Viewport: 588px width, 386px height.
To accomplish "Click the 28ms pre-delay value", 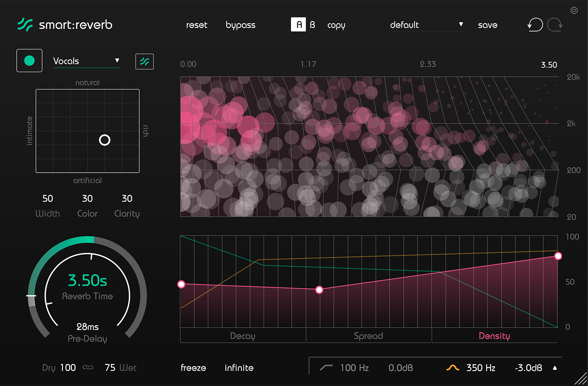I will pyautogui.click(x=87, y=326).
